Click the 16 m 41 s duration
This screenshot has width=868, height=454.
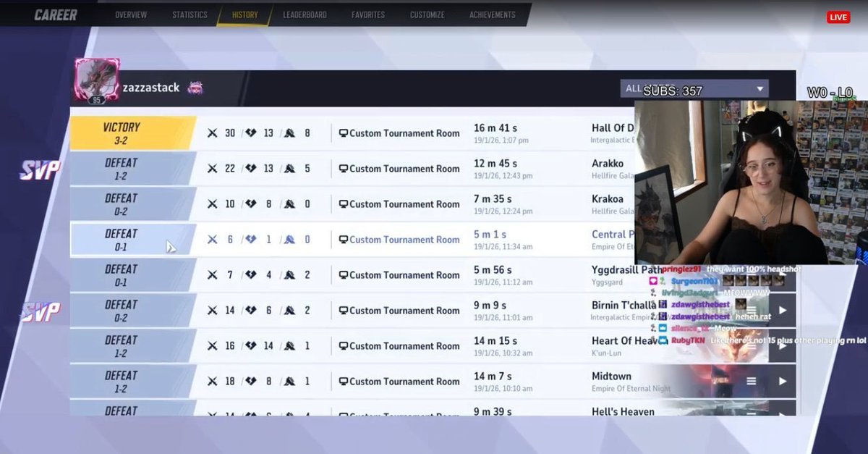(495, 128)
